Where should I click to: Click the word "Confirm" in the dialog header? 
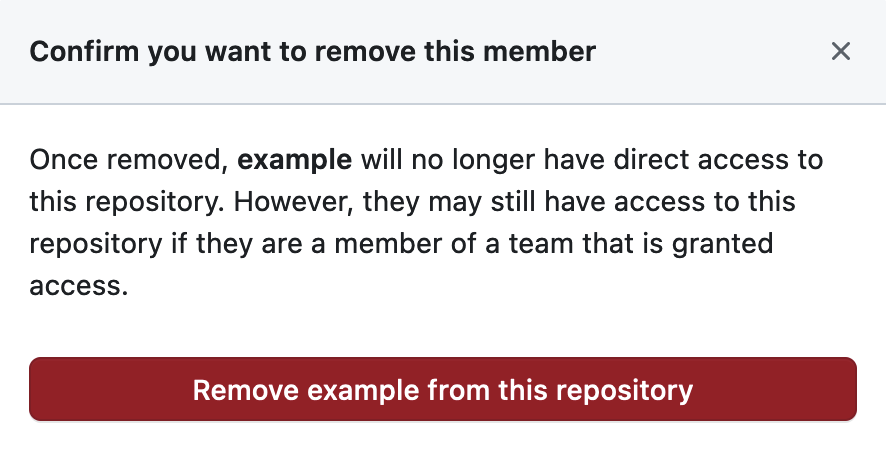pos(84,51)
